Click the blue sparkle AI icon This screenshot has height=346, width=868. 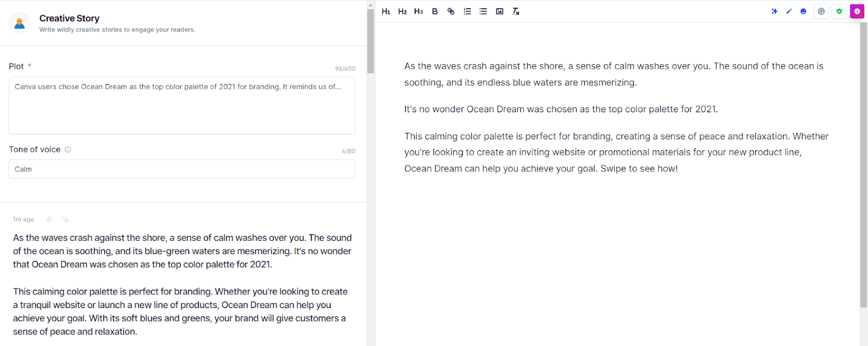tap(774, 11)
